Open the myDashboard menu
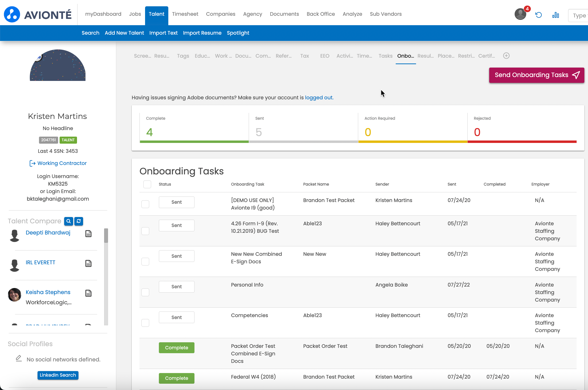 (103, 14)
